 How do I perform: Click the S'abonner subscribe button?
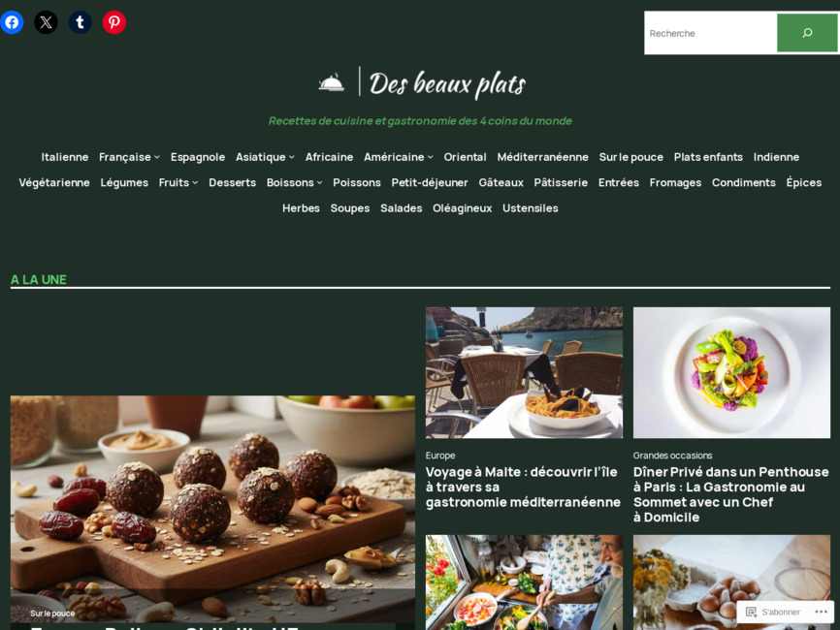click(x=772, y=612)
